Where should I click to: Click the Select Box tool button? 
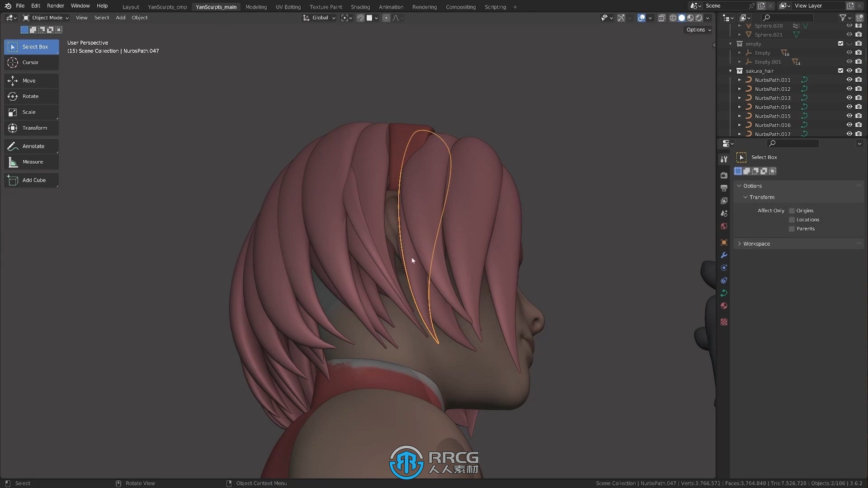click(31, 47)
